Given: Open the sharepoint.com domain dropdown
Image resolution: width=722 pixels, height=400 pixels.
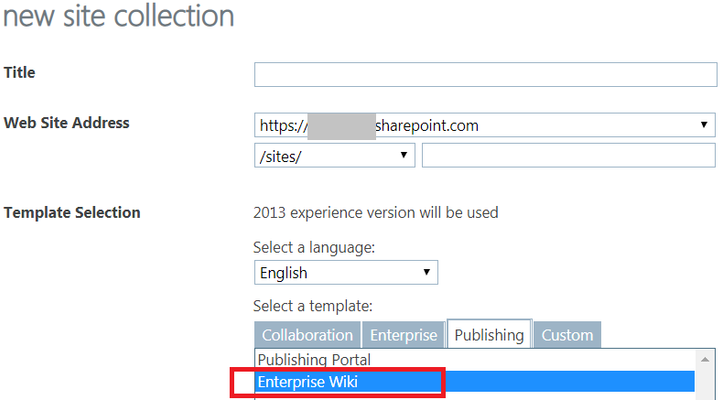Looking at the screenshot, I should click(x=484, y=125).
